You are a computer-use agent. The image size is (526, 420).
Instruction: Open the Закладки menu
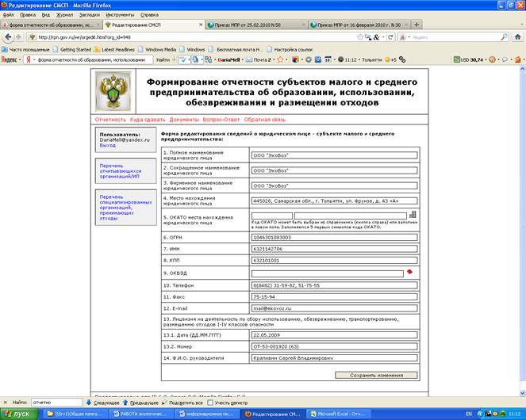(x=90, y=15)
